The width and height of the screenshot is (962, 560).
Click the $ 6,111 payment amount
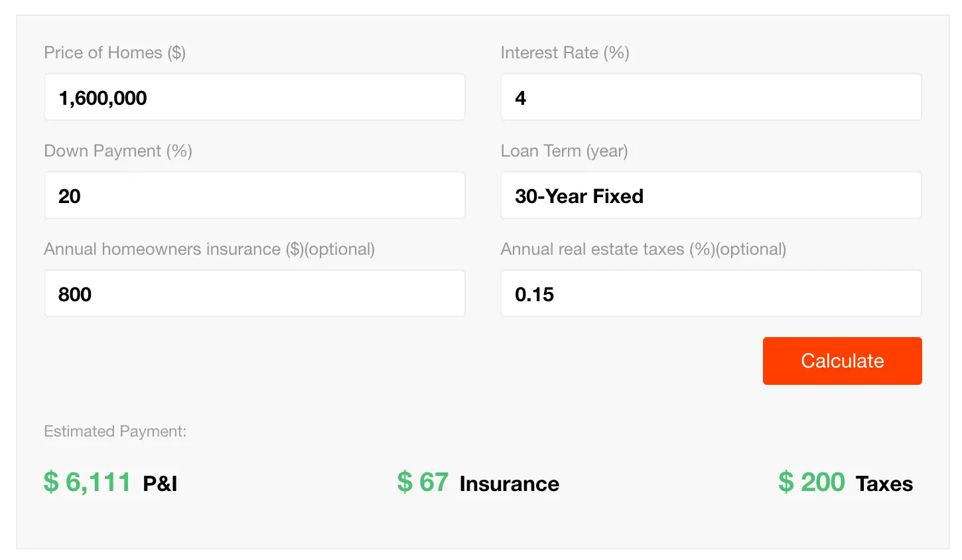88,482
